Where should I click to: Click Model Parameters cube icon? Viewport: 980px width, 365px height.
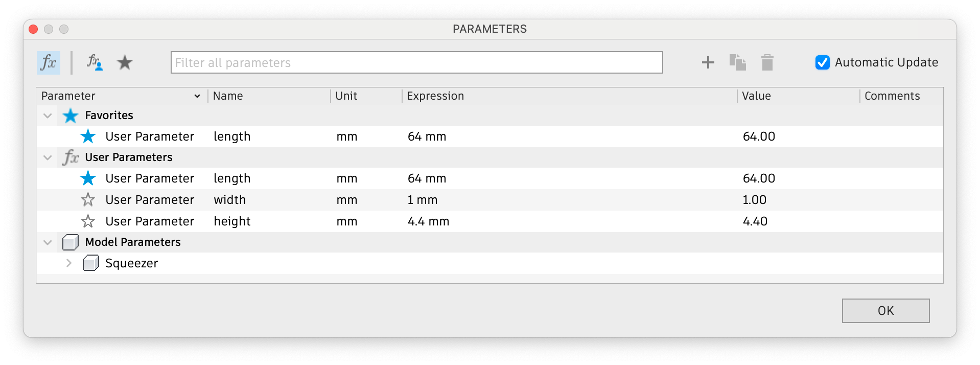pyautogui.click(x=70, y=242)
